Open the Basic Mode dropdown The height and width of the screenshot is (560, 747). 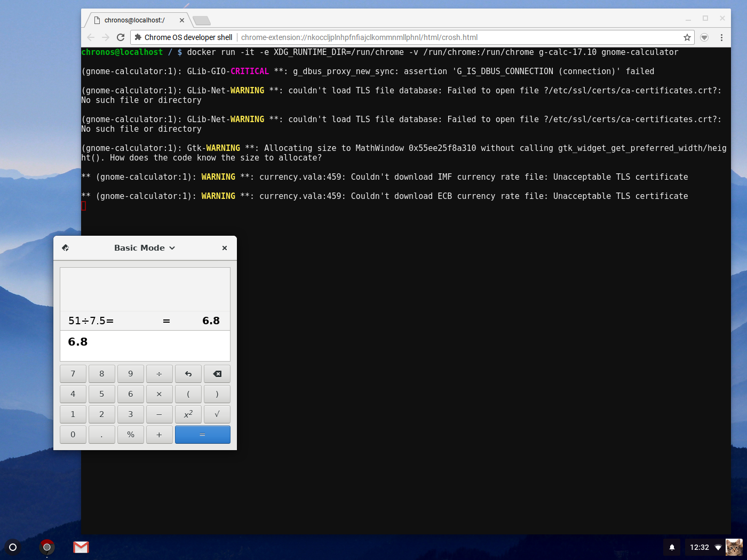[x=145, y=248]
